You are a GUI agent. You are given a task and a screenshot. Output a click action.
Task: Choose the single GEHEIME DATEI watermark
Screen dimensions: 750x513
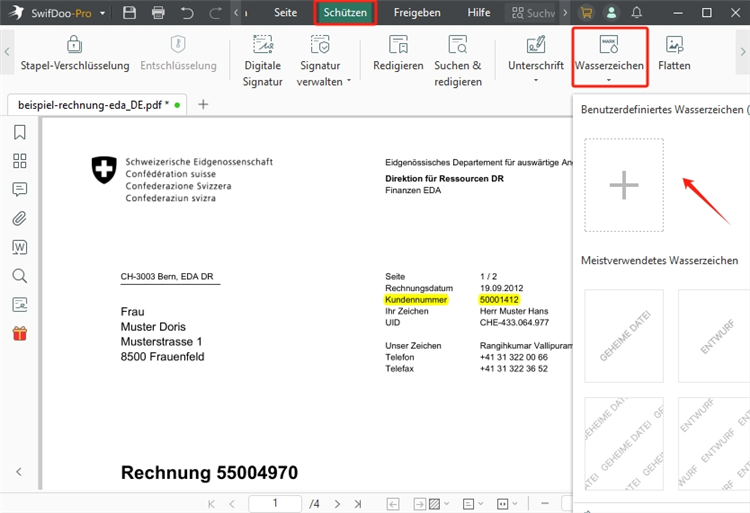[x=624, y=336]
